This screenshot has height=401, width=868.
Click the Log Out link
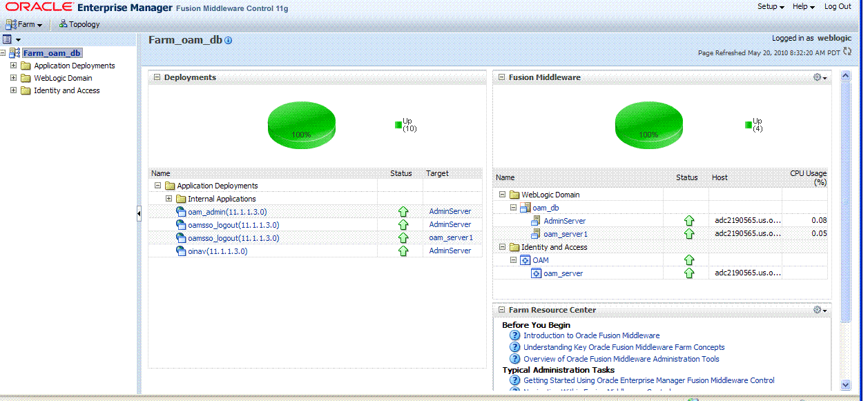coord(837,6)
